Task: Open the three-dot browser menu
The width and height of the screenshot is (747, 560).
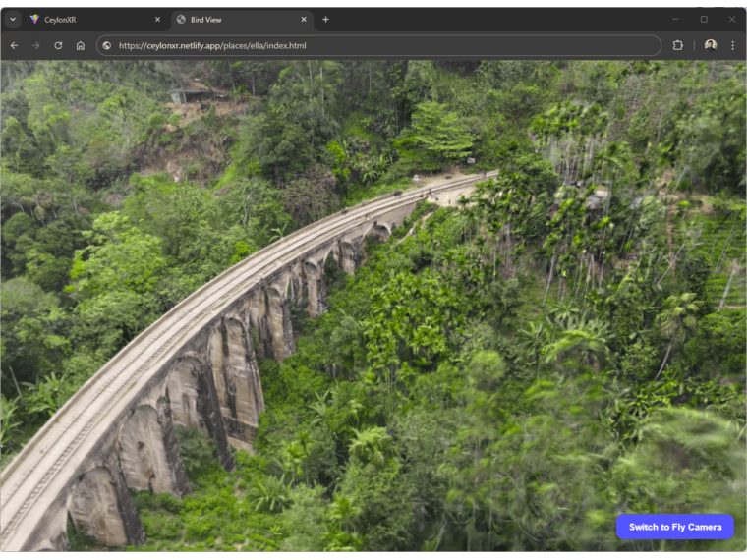Action: [x=732, y=45]
